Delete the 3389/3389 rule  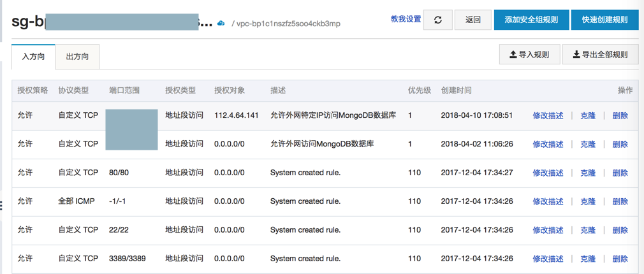[620, 259]
